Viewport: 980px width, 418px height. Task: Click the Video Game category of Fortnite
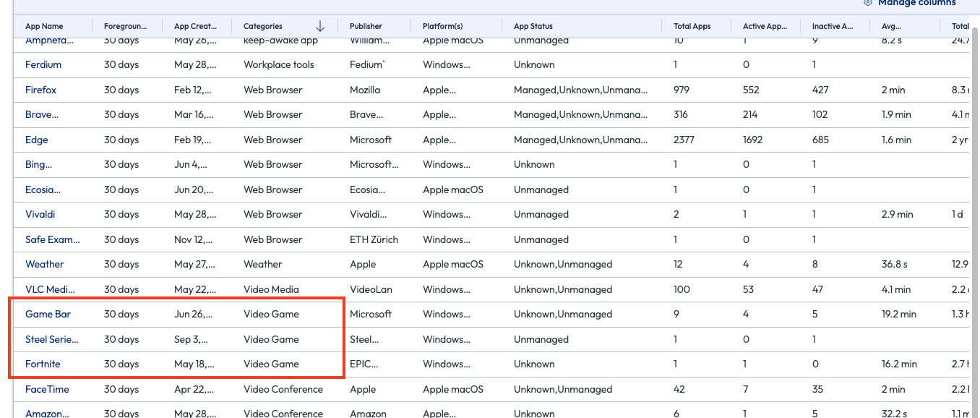coord(271,364)
